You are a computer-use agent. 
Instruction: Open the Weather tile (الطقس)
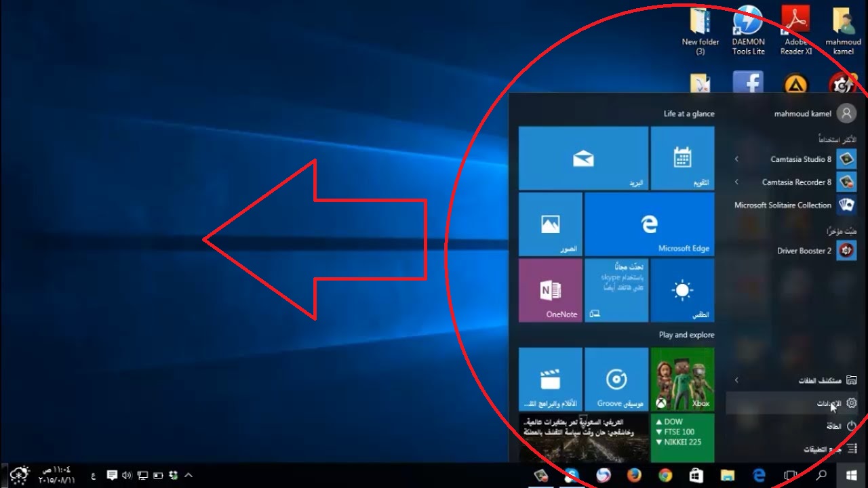[x=682, y=290]
